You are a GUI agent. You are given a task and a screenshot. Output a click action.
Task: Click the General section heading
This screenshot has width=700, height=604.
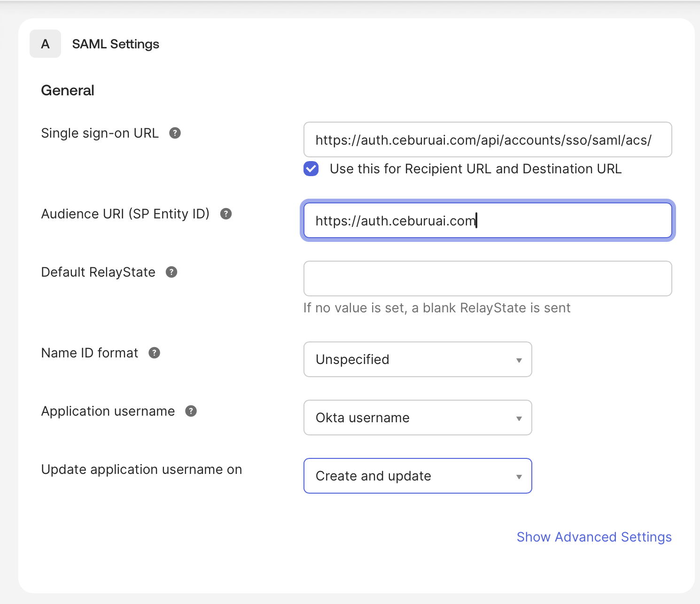point(68,90)
